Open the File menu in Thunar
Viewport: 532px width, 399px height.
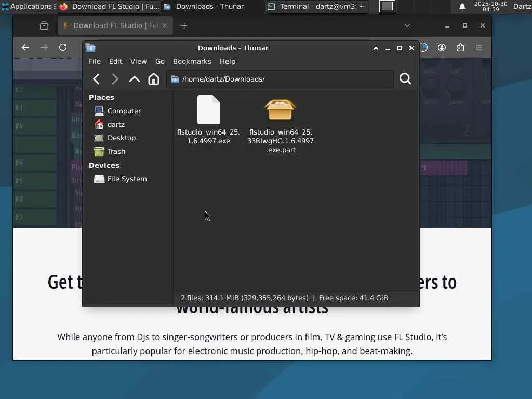95,61
